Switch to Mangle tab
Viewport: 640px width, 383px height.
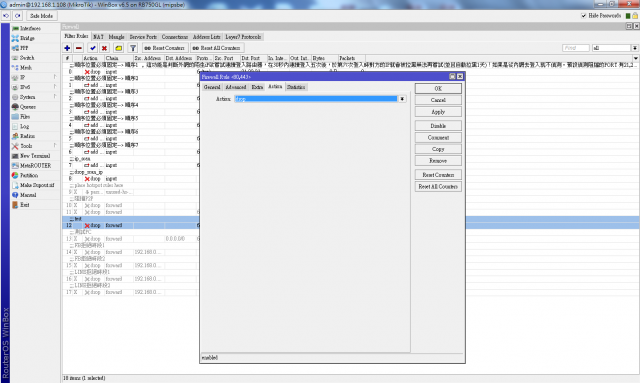[116, 37]
